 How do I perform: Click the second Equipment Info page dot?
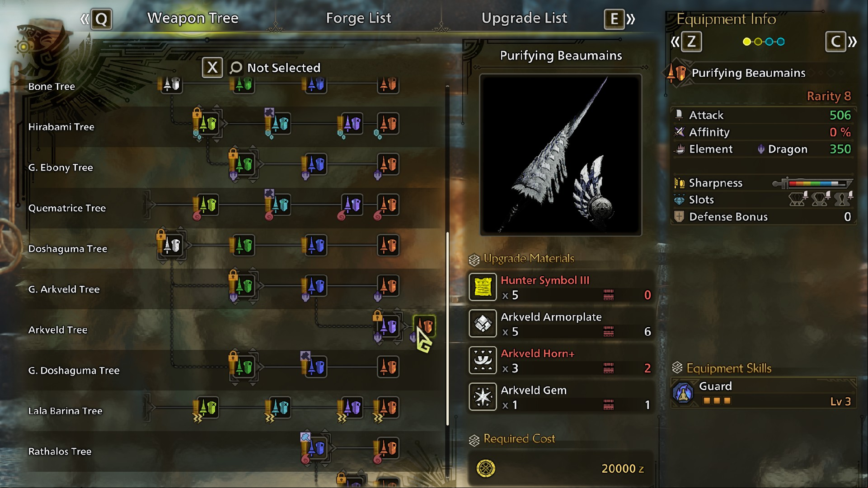point(758,42)
